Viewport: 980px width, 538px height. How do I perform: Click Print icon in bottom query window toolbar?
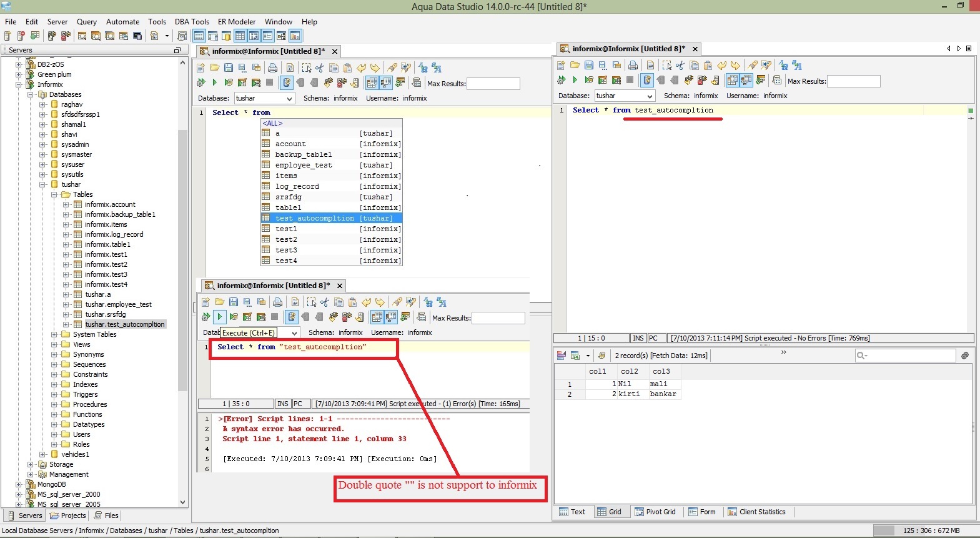coord(277,302)
